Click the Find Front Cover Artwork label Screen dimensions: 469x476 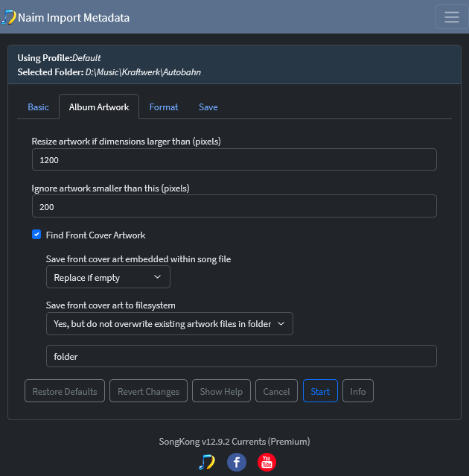[x=95, y=235]
